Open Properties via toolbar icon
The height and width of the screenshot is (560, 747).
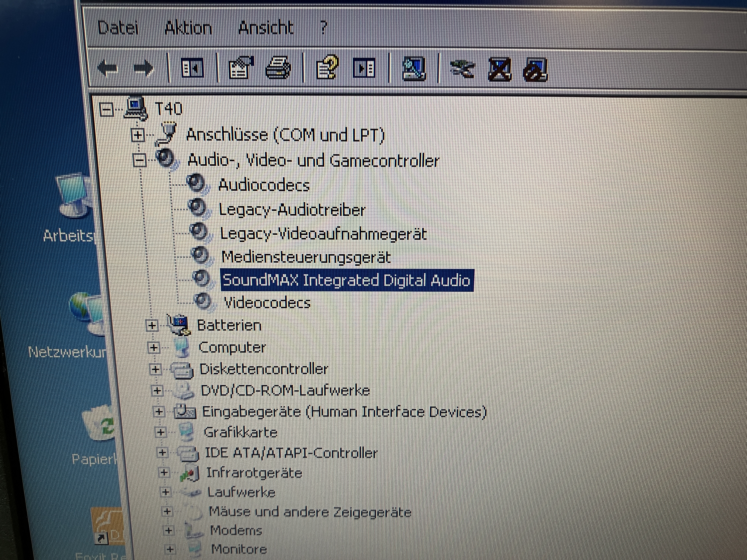tap(241, 68)
